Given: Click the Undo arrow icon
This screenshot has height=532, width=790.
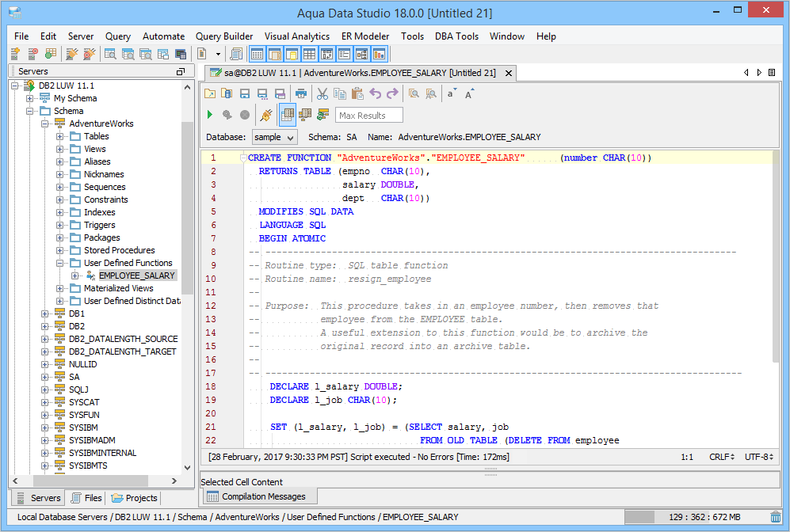Looking at the screenshot, I should (375, 93).
